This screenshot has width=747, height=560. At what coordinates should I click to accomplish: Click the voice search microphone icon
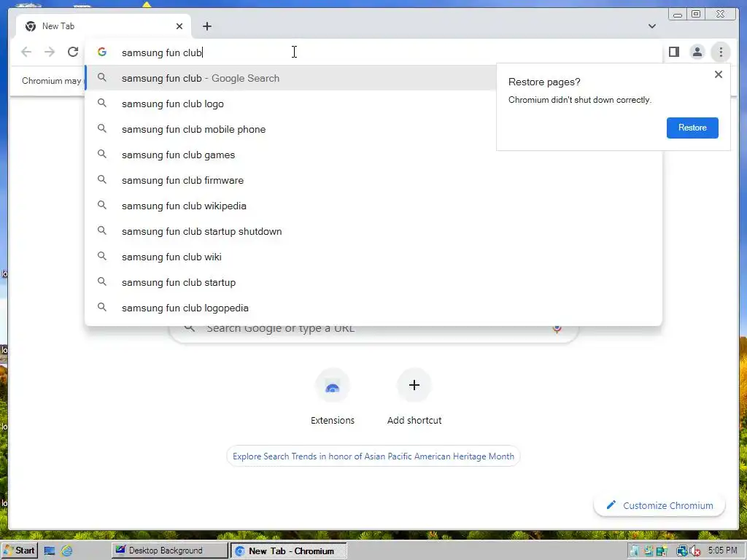pyautogui.click(x=557, y=329)
